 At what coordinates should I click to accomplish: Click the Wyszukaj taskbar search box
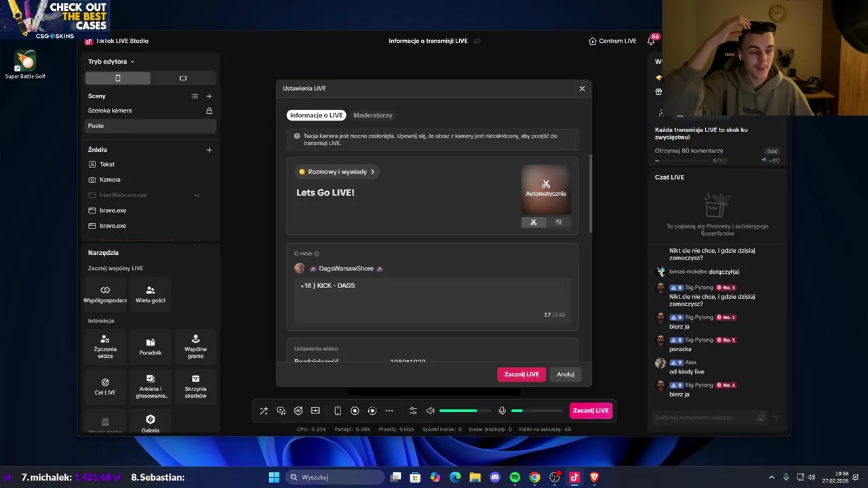[334, 477]
